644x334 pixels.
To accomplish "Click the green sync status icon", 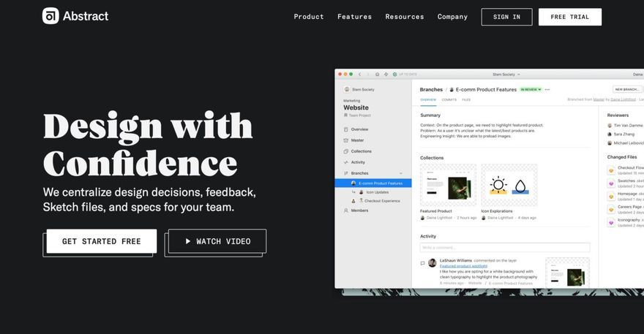I will pyautogui.click(x=394, y=75).
